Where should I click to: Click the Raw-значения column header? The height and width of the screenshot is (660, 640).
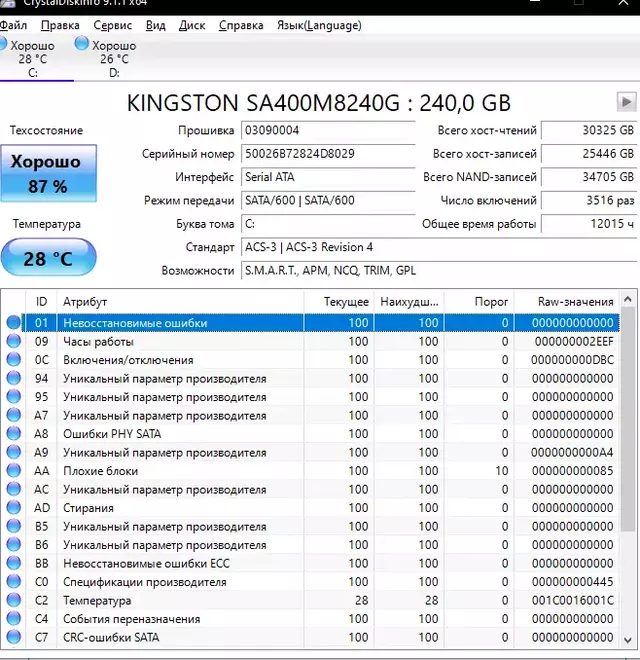point(567,302)
